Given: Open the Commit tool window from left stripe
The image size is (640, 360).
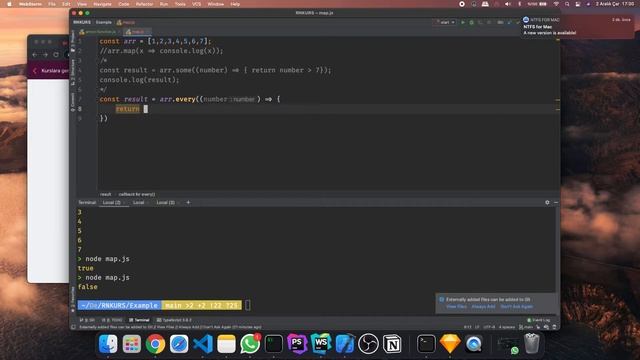Looking at the screenshot, I should click(x=73, y=102).
